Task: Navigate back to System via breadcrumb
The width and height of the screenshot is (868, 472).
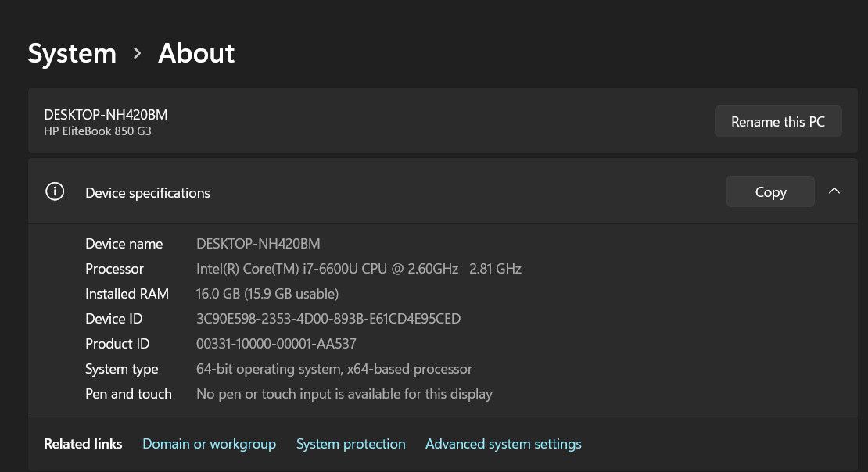Action: (x=71, y=52)
